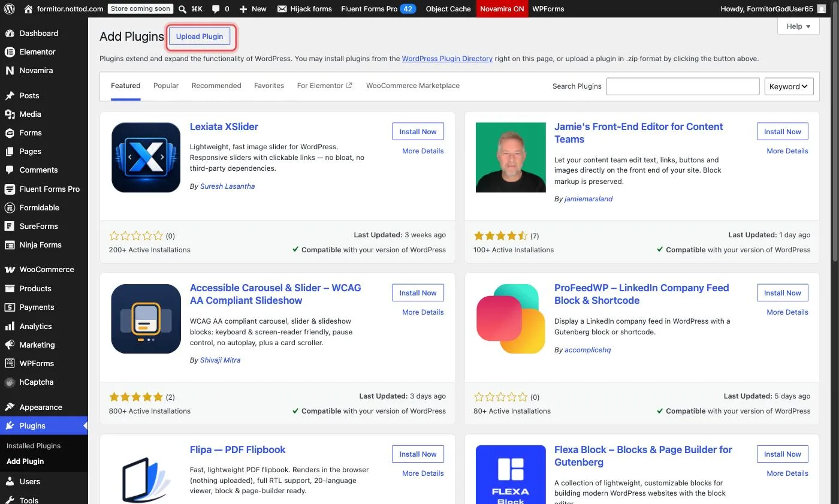Open the Lexiata XSlider plugin thumbnail

point(146,158)
